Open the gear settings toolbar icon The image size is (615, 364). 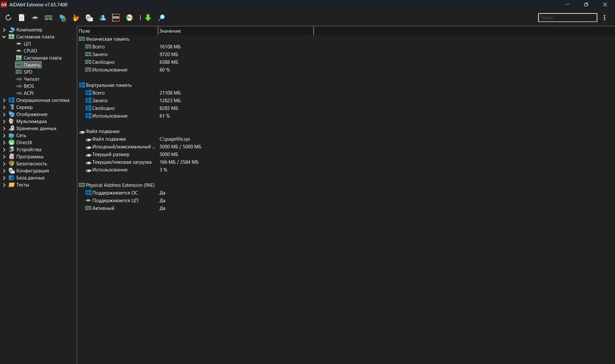click(x=89, y=18)
